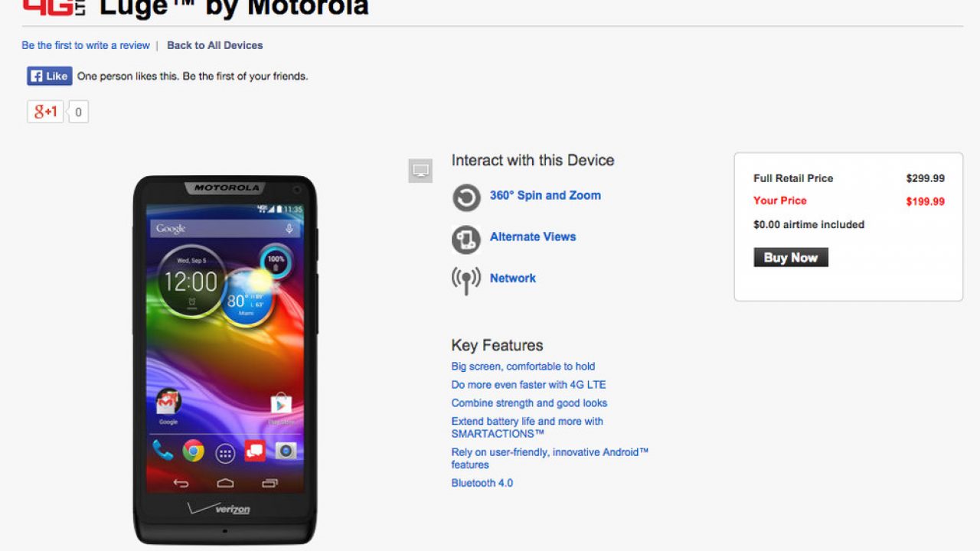Open Do more even faster with 4G LTE

pyautogui.click(x=528, y=385)
